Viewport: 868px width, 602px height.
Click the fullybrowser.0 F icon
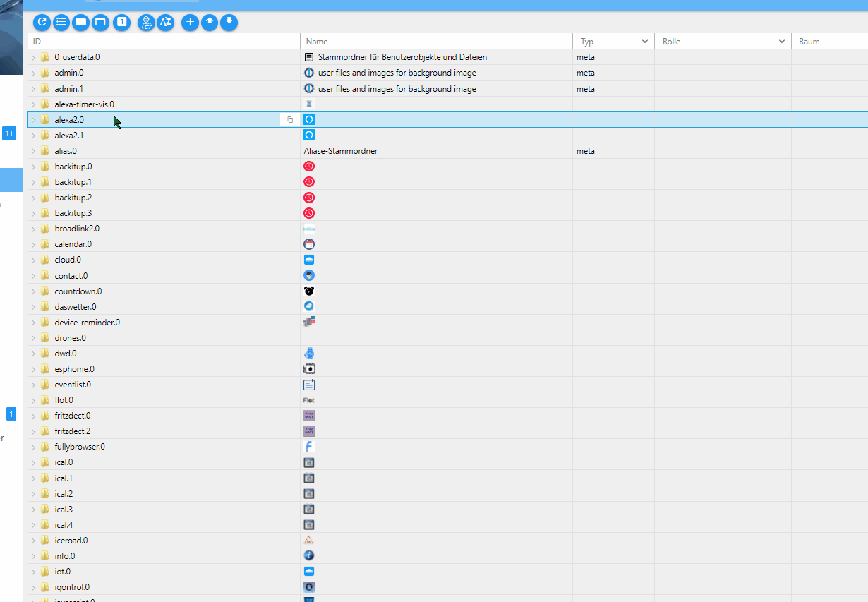[308, 447]
